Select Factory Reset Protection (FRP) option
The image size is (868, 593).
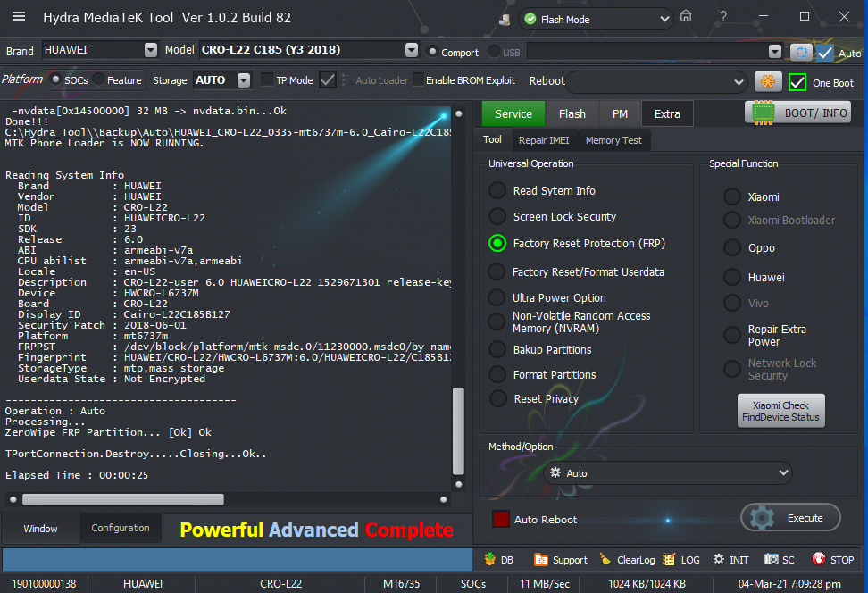[497, 243]
